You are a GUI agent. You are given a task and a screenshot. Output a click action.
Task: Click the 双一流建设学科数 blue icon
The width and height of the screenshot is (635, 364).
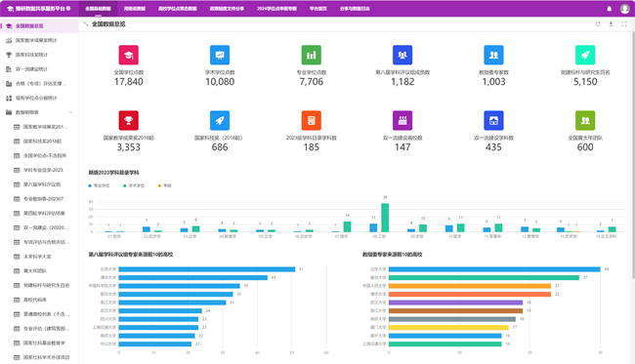(x=493, y=121)
